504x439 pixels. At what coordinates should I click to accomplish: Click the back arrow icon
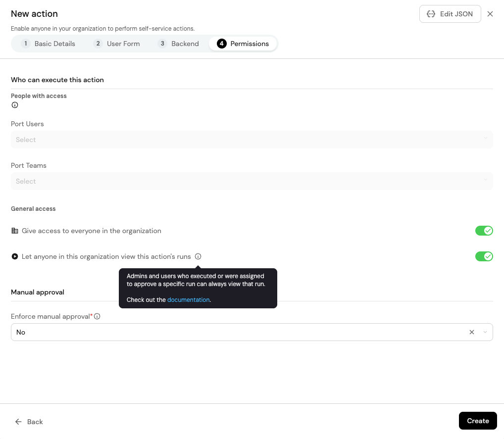(x=18, y=422)
